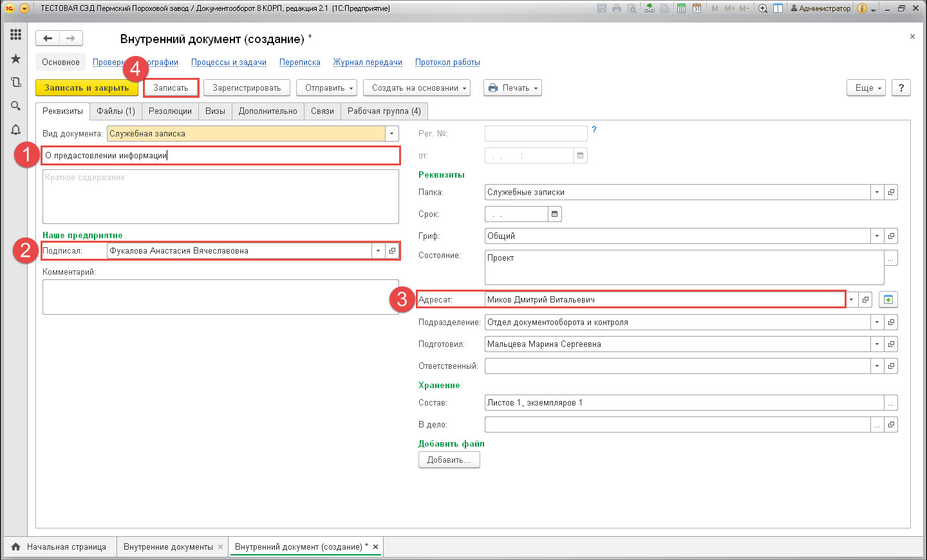Click Записать button
This screenshot has width=927, height=560.
coord(171,88)
